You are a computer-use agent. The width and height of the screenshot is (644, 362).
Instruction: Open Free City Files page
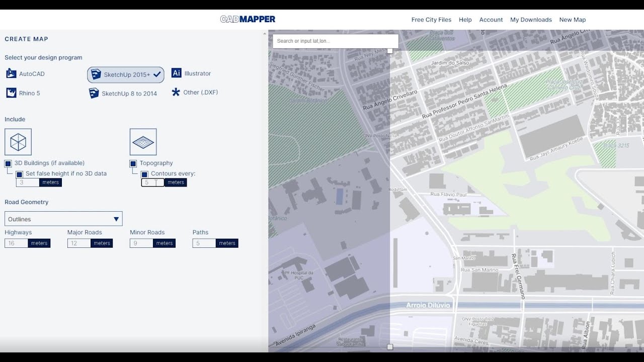coord(431,20)
